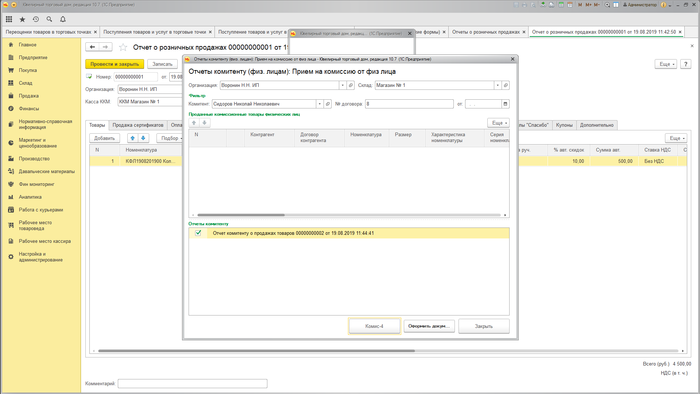Open notifications bell icon
The image size is (700, 394).
point(63,19)
